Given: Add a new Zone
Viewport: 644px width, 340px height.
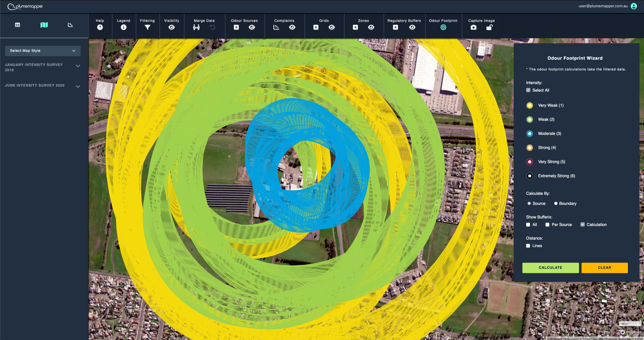Looking at the screenshot, I should tap(355, 27).
